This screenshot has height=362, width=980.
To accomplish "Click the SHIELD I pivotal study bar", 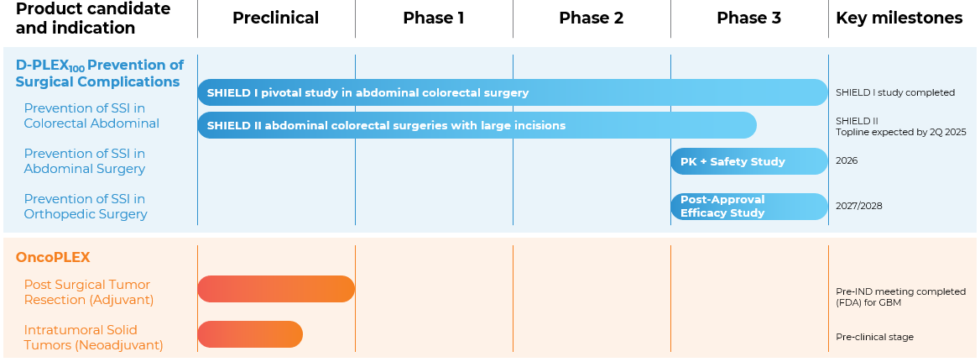I will (513, 92).
